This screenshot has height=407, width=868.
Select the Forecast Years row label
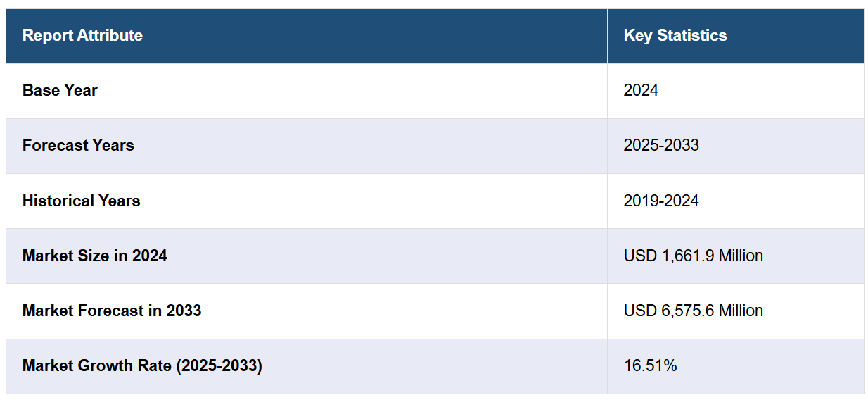coord(78,145)
